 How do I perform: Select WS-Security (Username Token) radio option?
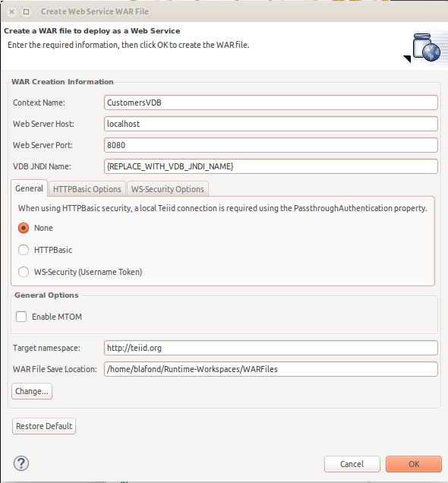pyautogui.click(x=24, y=272)
